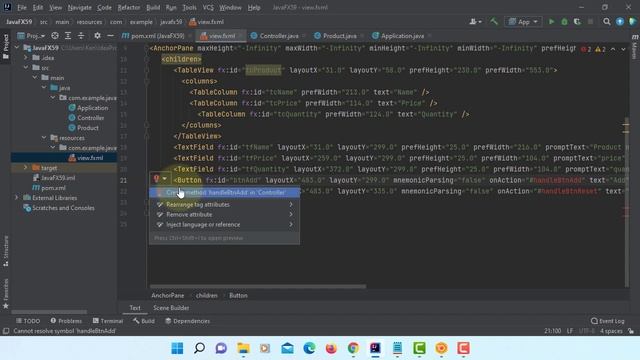Click the next highlighted error arrow
640x360 pixels.
coord(623,49)
